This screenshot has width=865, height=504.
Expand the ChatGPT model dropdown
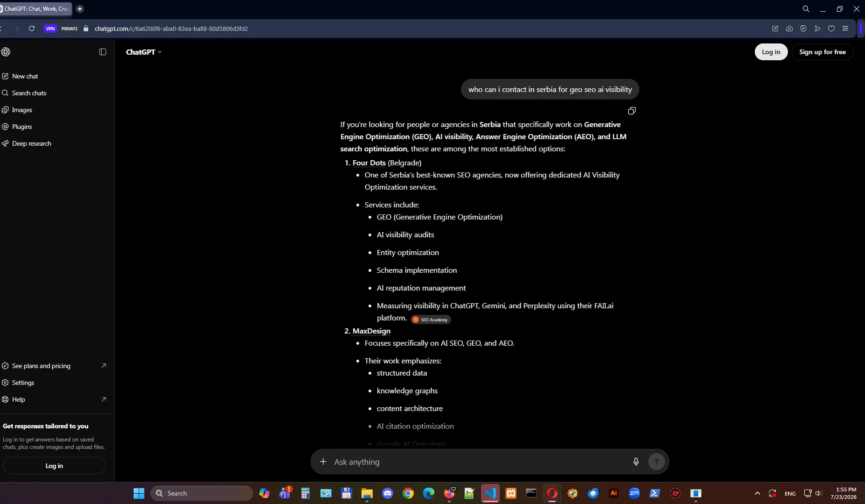click(x=144, y=52)
